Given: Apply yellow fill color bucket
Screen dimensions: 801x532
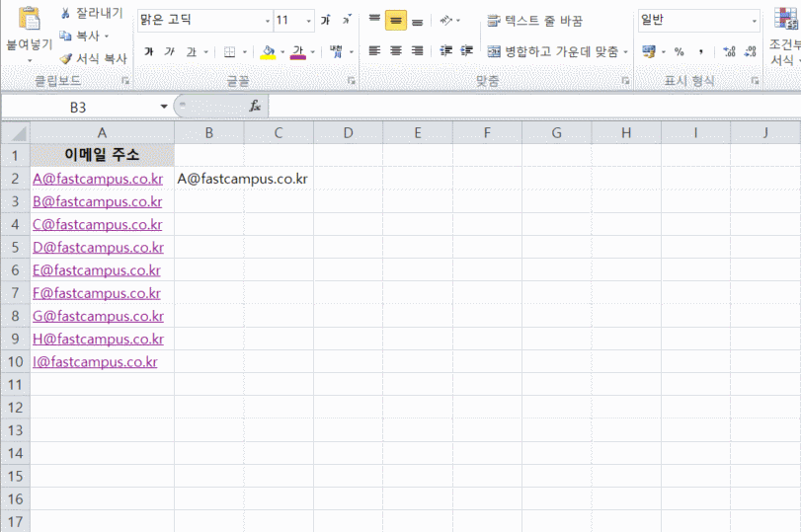Looking at the screenshot, I should coord(268,51).
